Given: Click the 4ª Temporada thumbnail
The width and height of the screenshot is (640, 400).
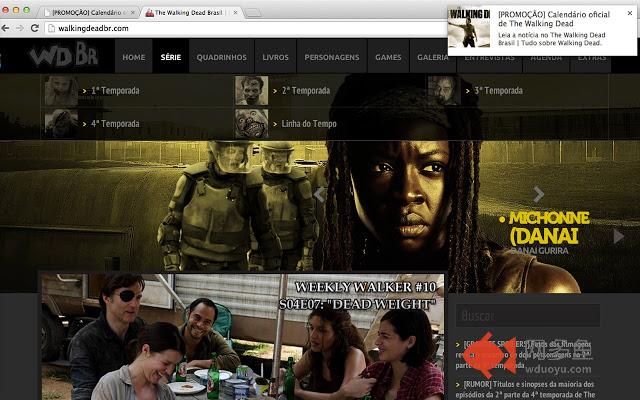Looking at the screenshot, I should (61, 124).
